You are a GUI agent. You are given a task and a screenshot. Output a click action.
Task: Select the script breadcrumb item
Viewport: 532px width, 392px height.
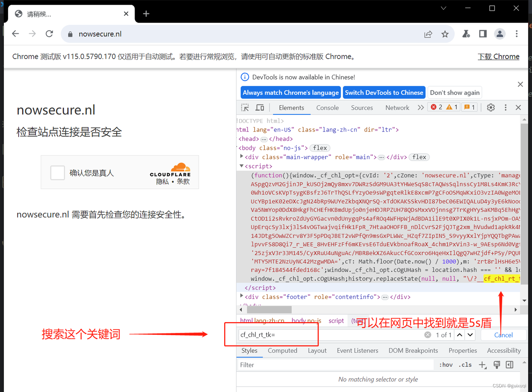tap(336, 321)
